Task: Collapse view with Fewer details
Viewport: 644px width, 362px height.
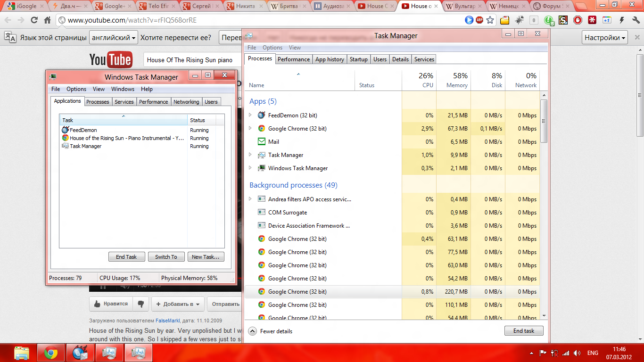Action: coord(271,331)
